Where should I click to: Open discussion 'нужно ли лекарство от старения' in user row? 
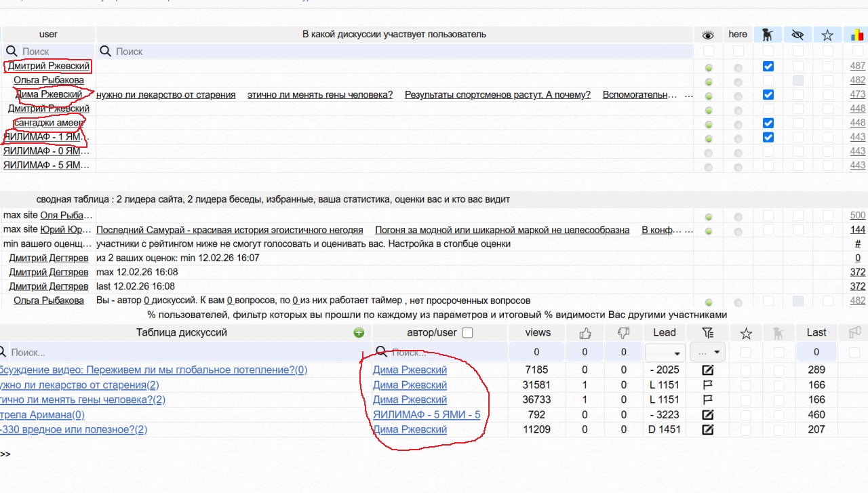[x=166, y=95]
